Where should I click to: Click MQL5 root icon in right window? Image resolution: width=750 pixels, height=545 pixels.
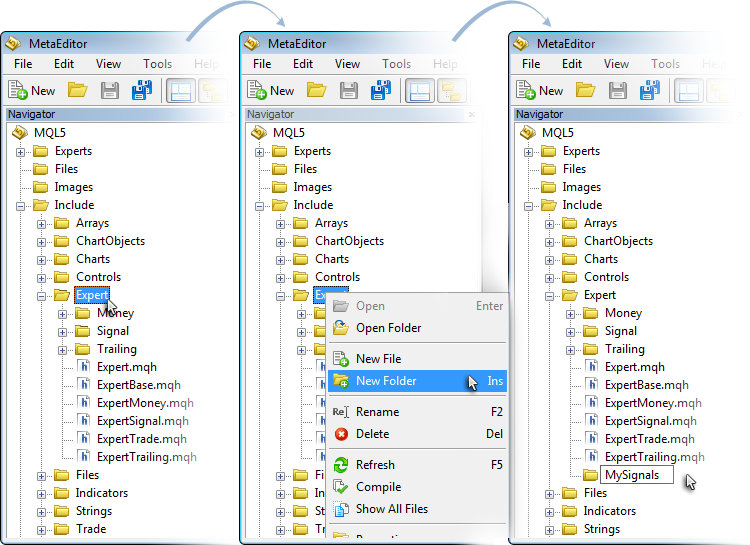tap(528, 133)
